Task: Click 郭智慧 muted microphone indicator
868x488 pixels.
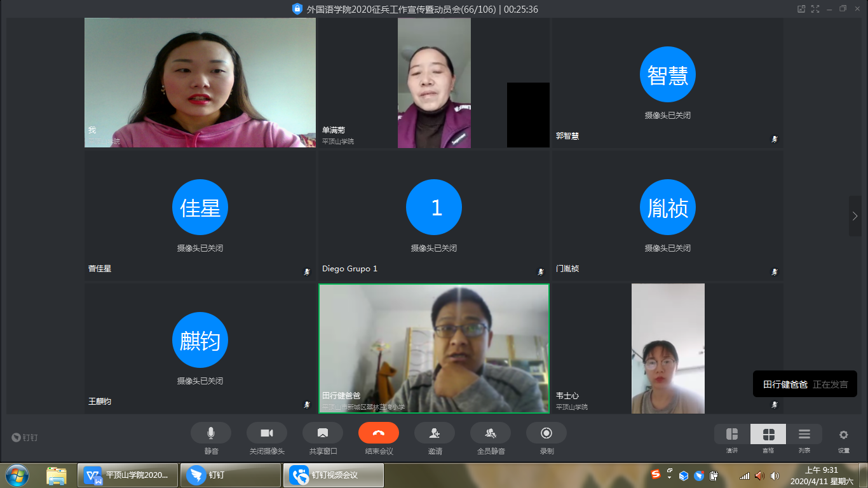Action: 774,139
